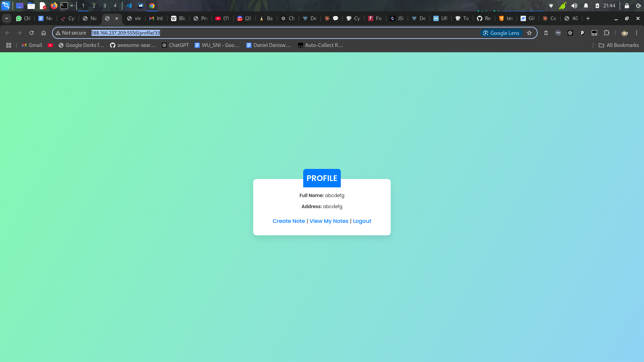Expand the tab search dropdown chevron

click(7, 18)
